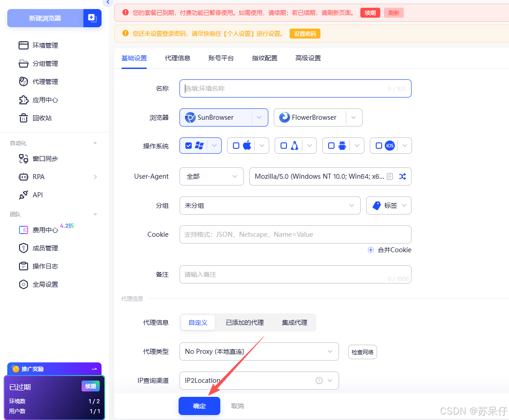
Task: Select 已添加的代理 proxy option
Action: coord(245,322)
